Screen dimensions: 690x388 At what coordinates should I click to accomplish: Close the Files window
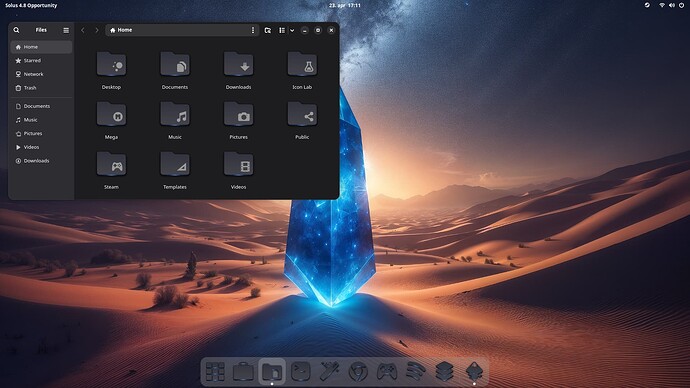click(331, 30)
